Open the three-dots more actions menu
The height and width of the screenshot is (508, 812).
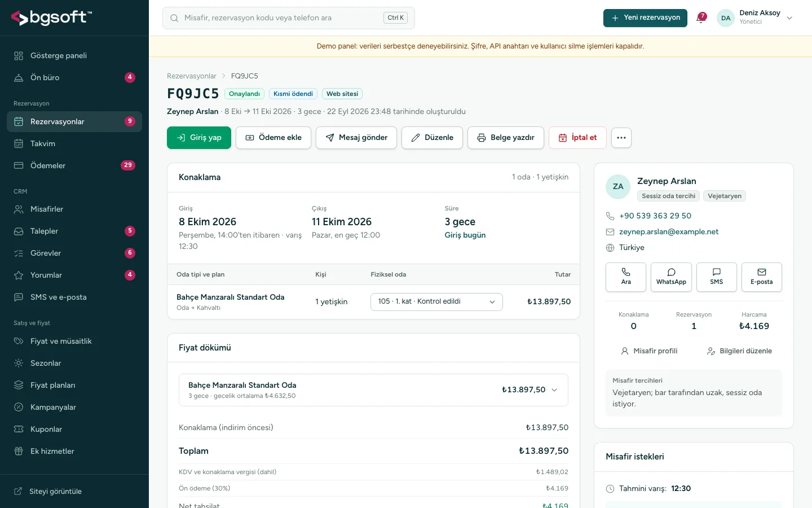[x=621, y=138]
